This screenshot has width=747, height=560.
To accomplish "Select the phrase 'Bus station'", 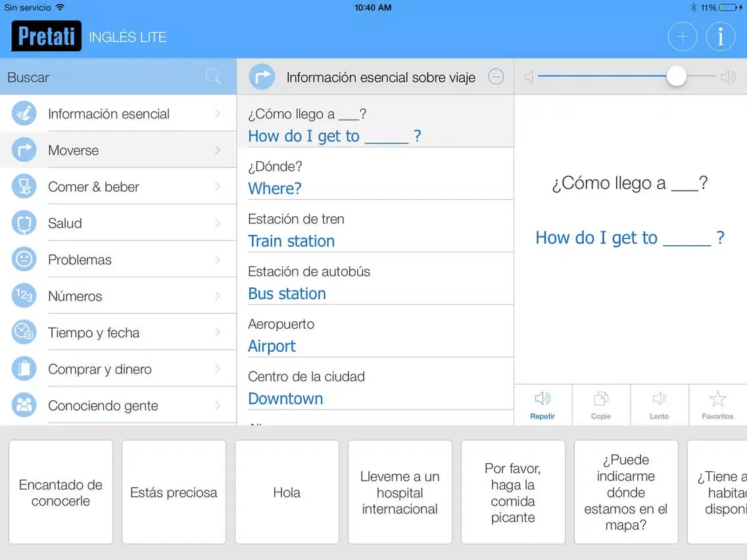I will 375,279.
